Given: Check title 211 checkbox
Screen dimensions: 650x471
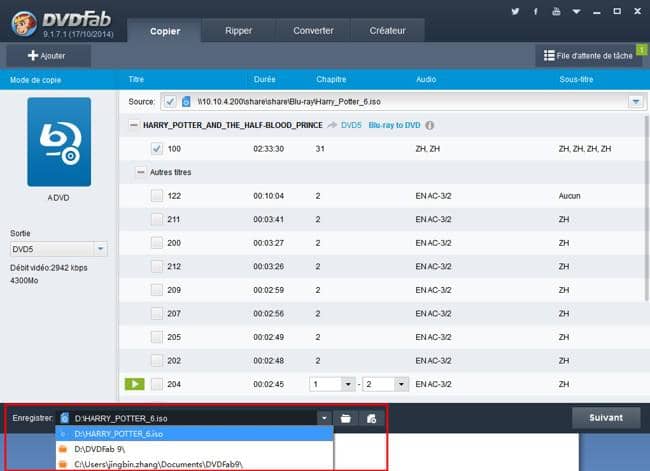Looking at the screenshot, I should [157, 219].
